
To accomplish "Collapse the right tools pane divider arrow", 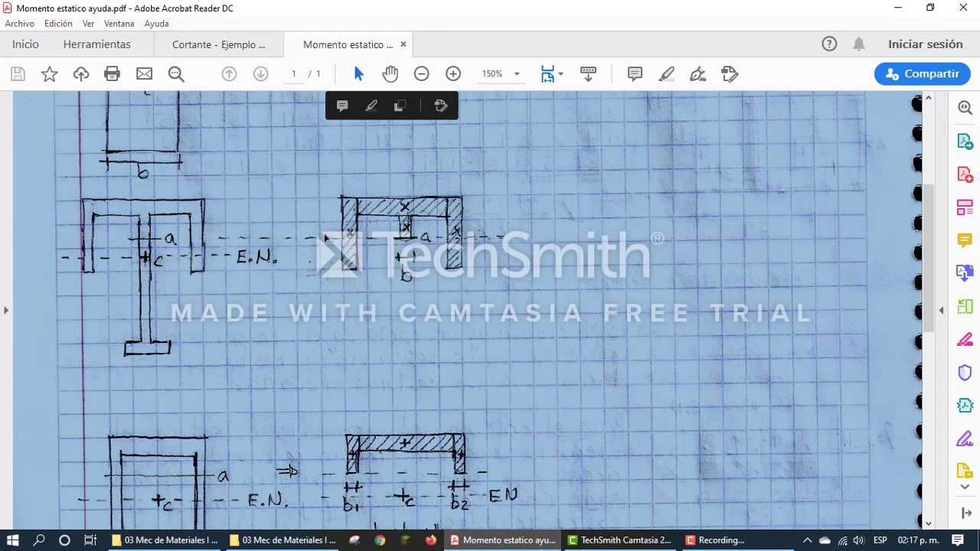I will 941,310.
